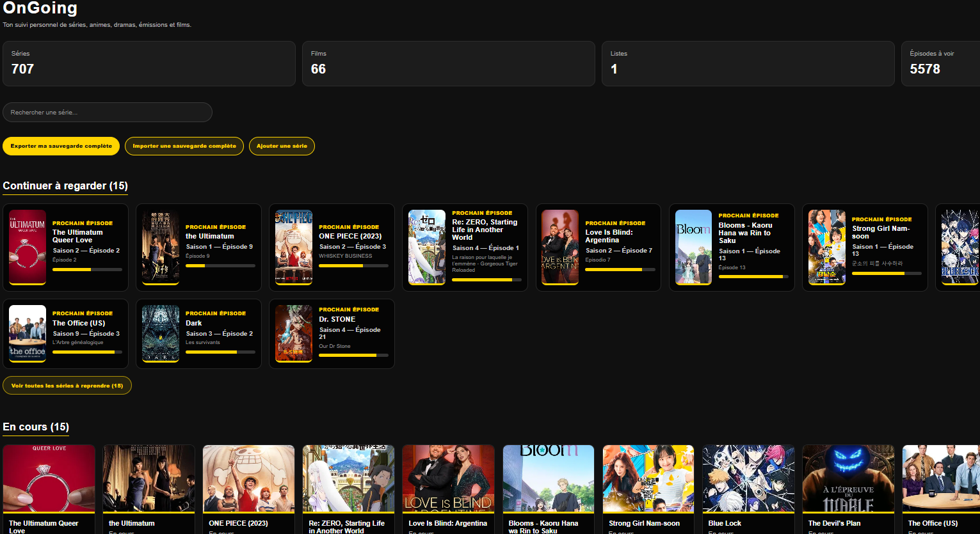980x534 pixels.
Task: Open the Dr. STONE poster in Continuer à regarder
Action: pyautogui.click(x=294, y=334)
